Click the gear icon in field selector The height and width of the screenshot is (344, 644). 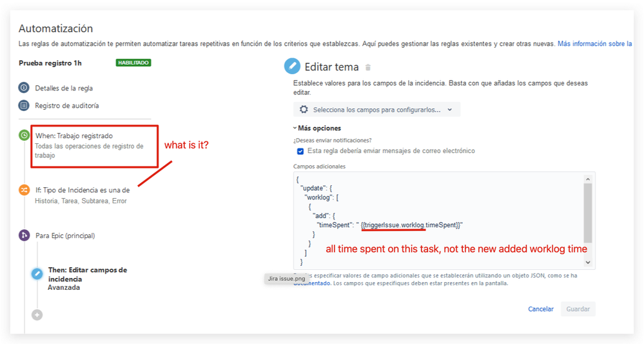(x=304, y=109)
